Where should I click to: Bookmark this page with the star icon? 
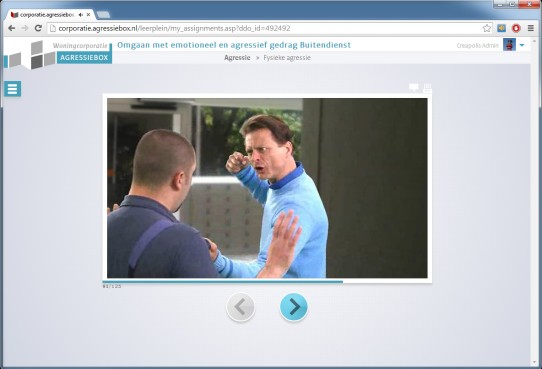coord(487,28)
